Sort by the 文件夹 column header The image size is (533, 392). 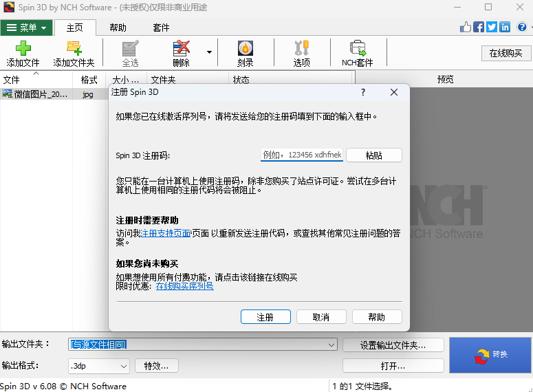coord(188,80)
